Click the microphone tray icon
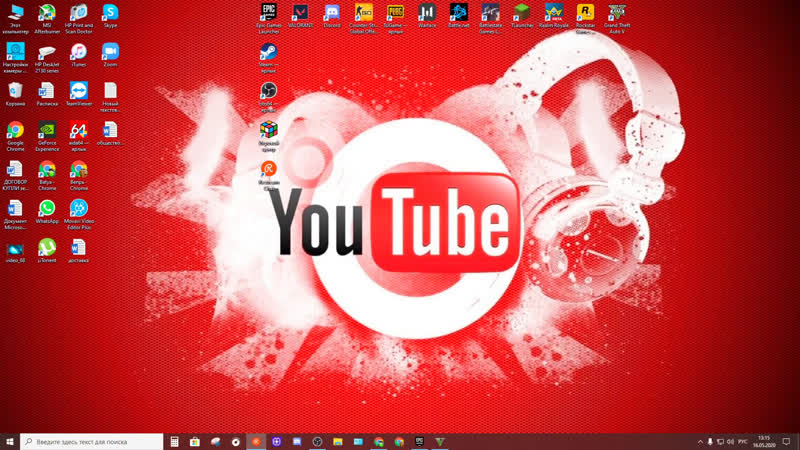This screenshot has height=450, width=800. 710,442
